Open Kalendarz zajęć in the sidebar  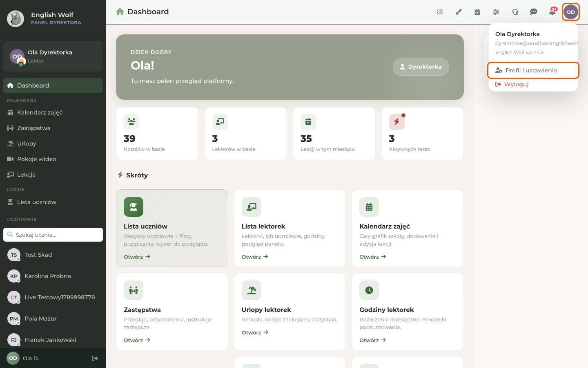coord(53,112)
